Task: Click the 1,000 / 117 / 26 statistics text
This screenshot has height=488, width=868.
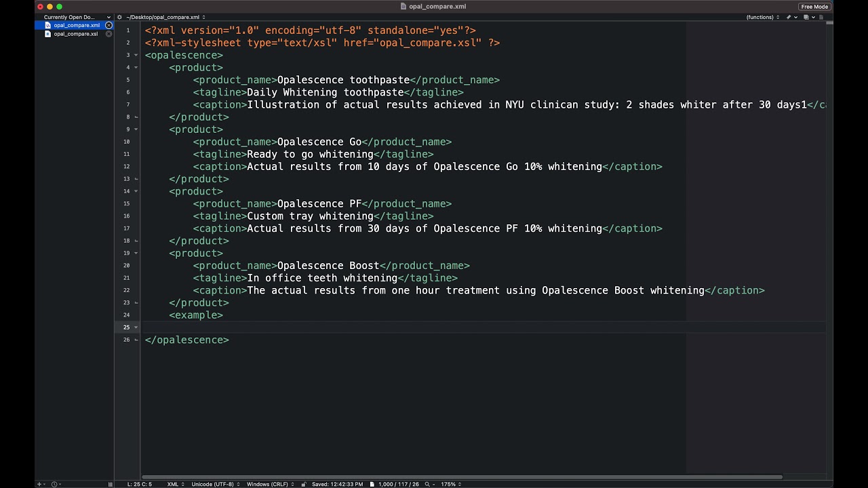Action: (x=399, y=484)
